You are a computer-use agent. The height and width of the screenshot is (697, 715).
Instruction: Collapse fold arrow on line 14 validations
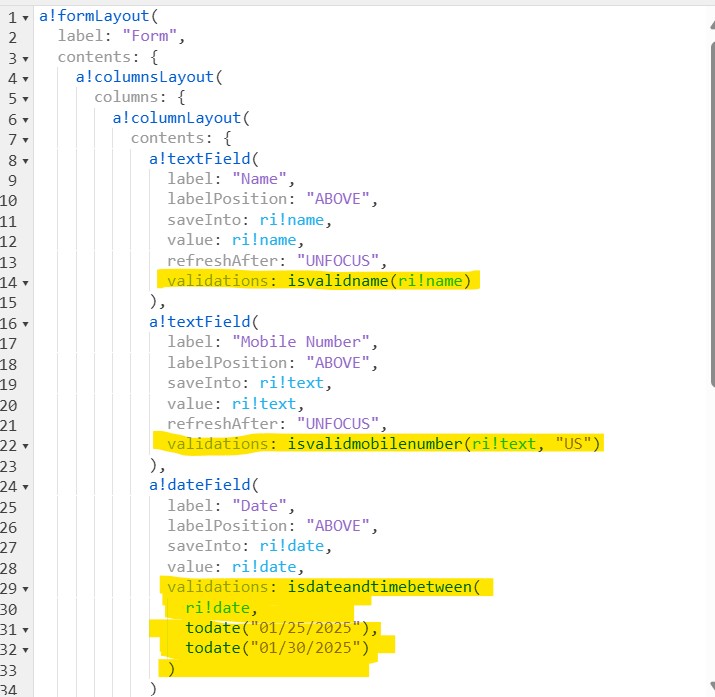coord(26,283)
